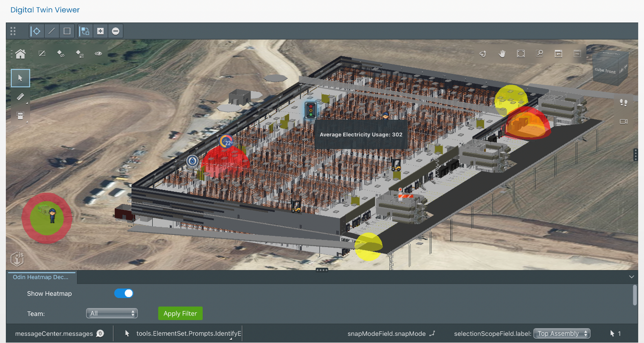
Task: Select the Pan hand tool
Action: pyautogui.click(x=502, y=53)
